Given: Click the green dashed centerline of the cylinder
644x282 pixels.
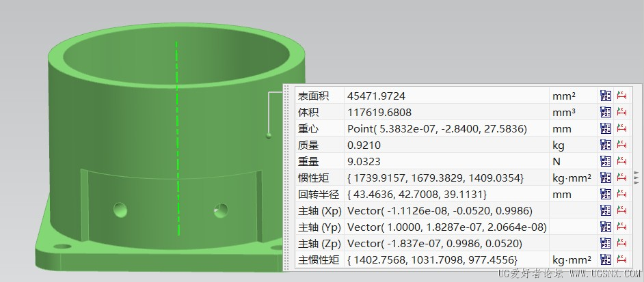Looking at the screenshot, I should (x=178, y=139).
